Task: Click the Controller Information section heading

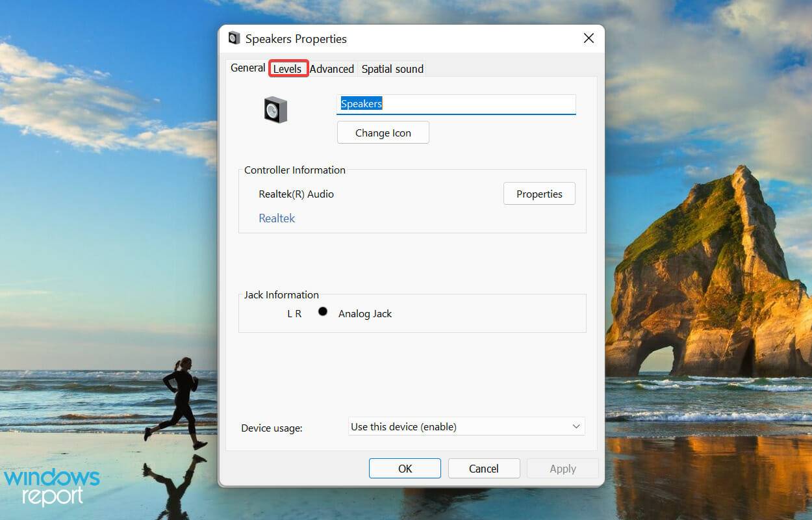Action: click(294, 170)
